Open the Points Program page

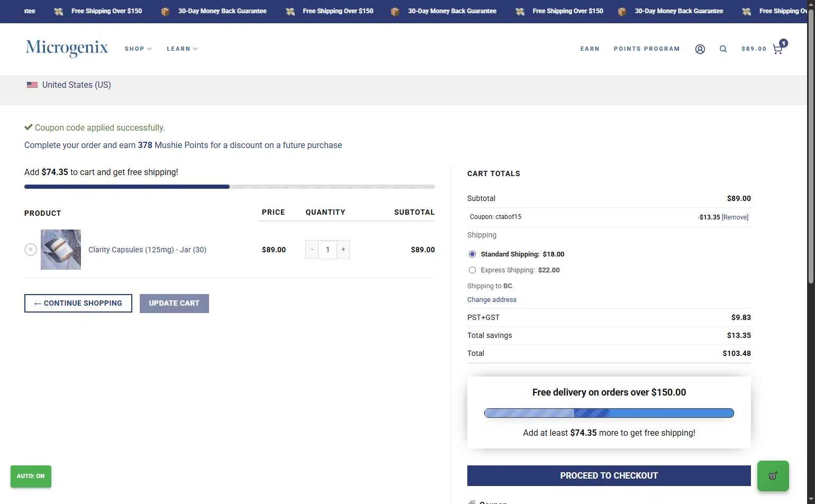click(647, 49)
